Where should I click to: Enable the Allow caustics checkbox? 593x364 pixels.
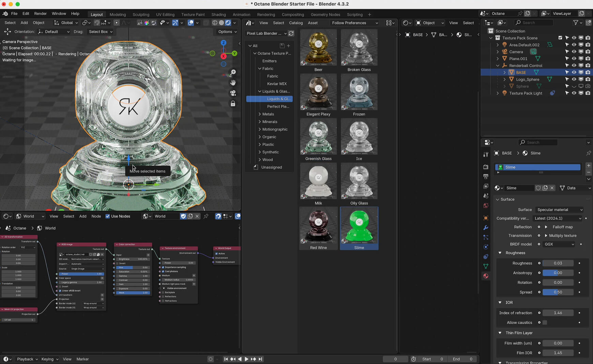545,322
